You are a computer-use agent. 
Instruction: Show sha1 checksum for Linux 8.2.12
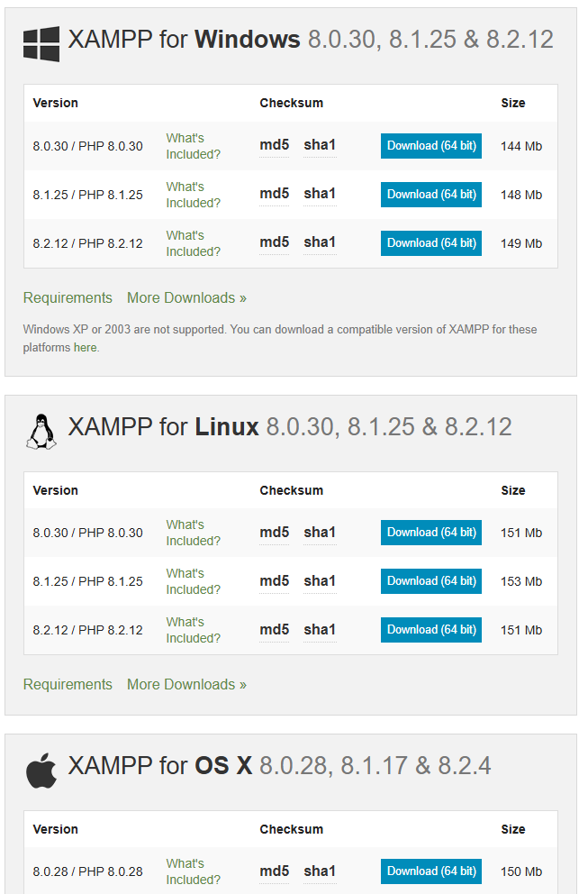tap(320, 629)
